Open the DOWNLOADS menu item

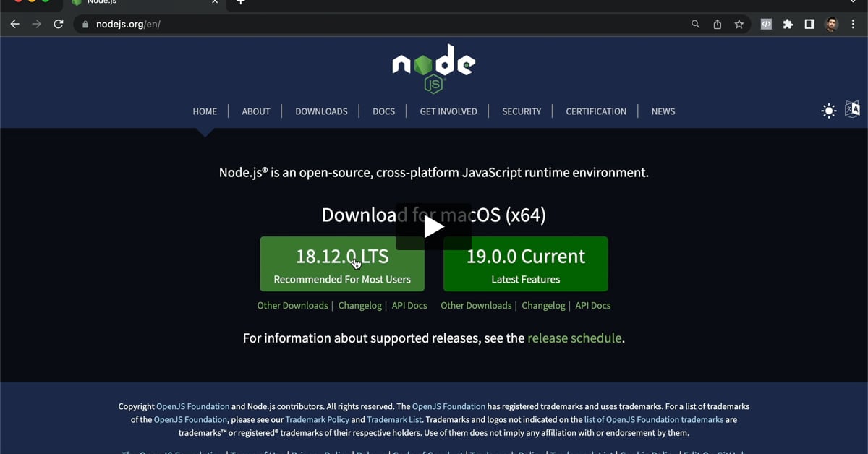tap(321, 111)
